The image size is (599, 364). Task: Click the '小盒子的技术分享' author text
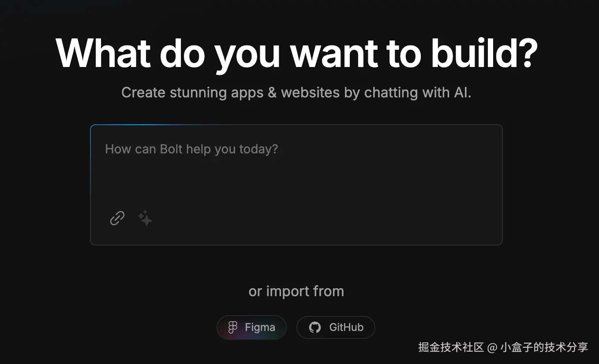[544, 347]
